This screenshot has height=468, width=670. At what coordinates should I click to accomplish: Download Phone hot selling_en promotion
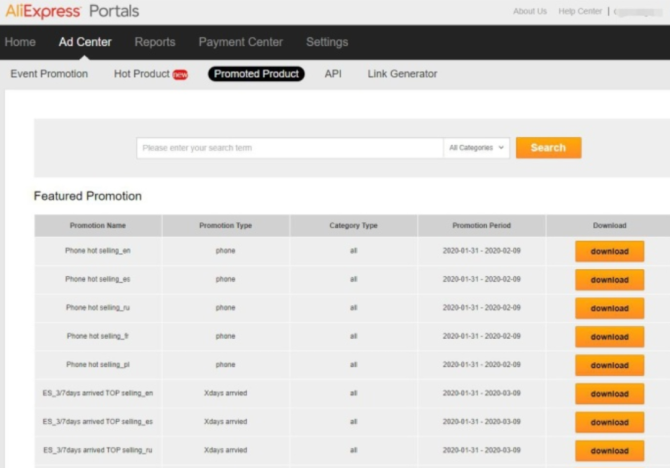[x=609, y=251]
